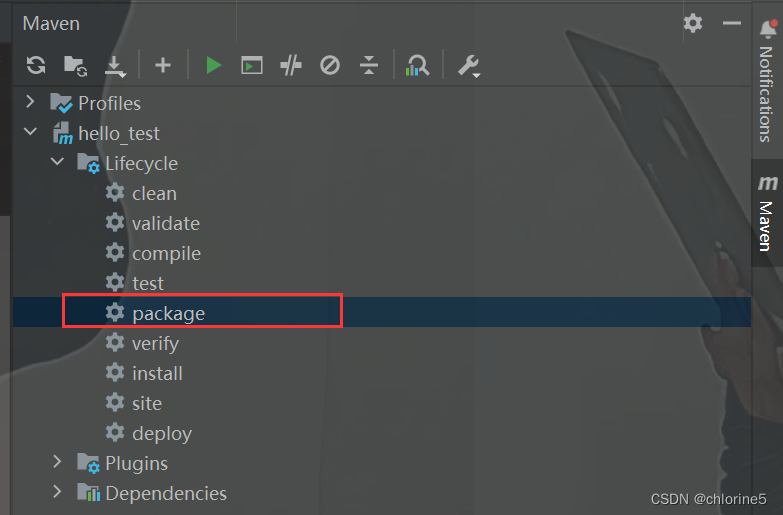This screenshot has height=515, width=783.
Task: Click gear icon beside install
Action: coord(115,372)
